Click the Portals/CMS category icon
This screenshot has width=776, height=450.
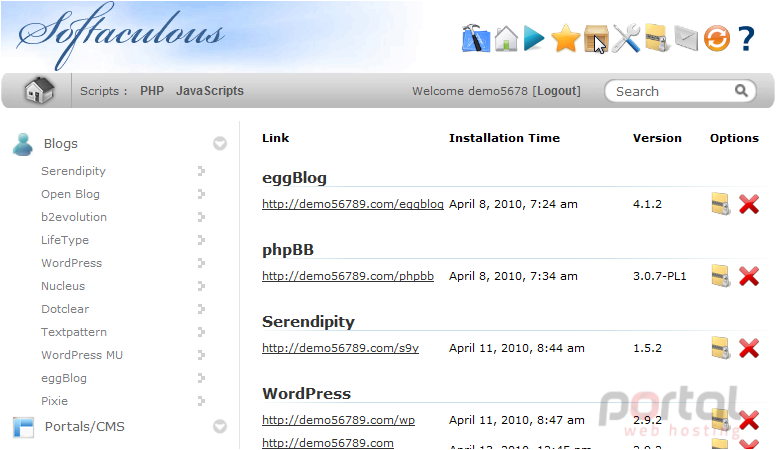tap(23, 427)
